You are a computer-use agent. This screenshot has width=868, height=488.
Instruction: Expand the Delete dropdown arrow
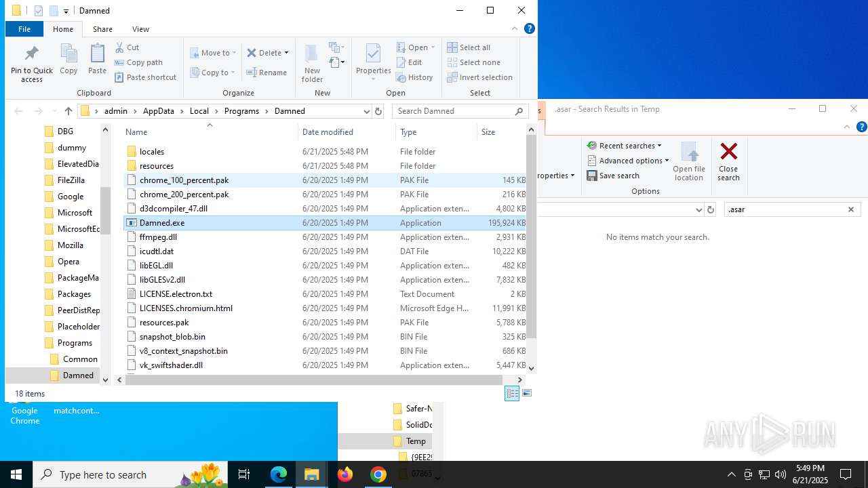286,53
